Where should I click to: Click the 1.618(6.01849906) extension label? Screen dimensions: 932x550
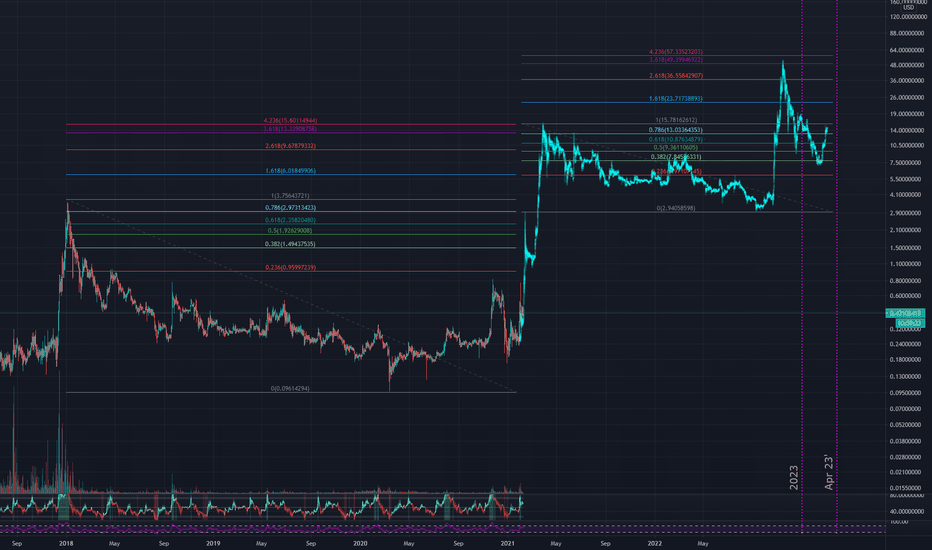tap(290, 171)
